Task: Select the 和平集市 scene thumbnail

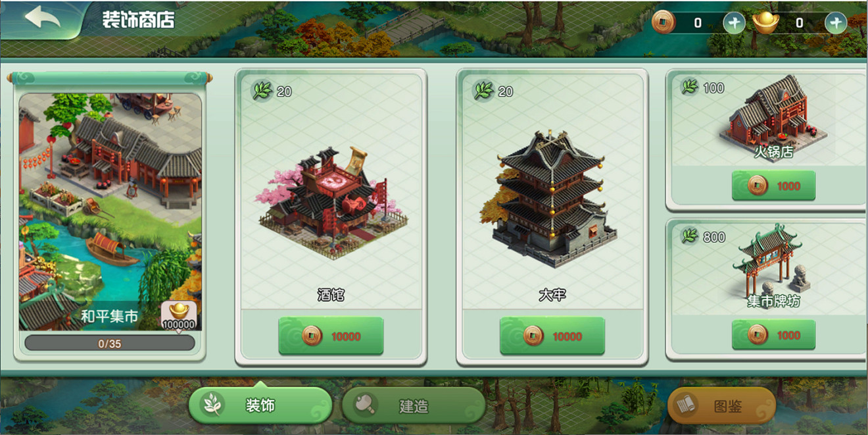Action: point(110,211)
